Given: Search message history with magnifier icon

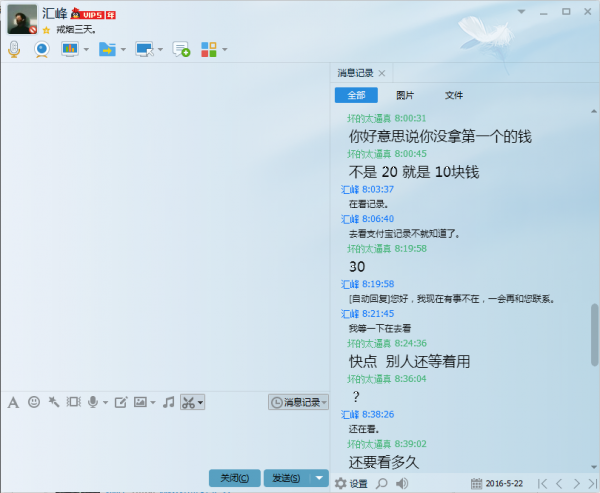Looking at the screenshot, I should (382, 484).
